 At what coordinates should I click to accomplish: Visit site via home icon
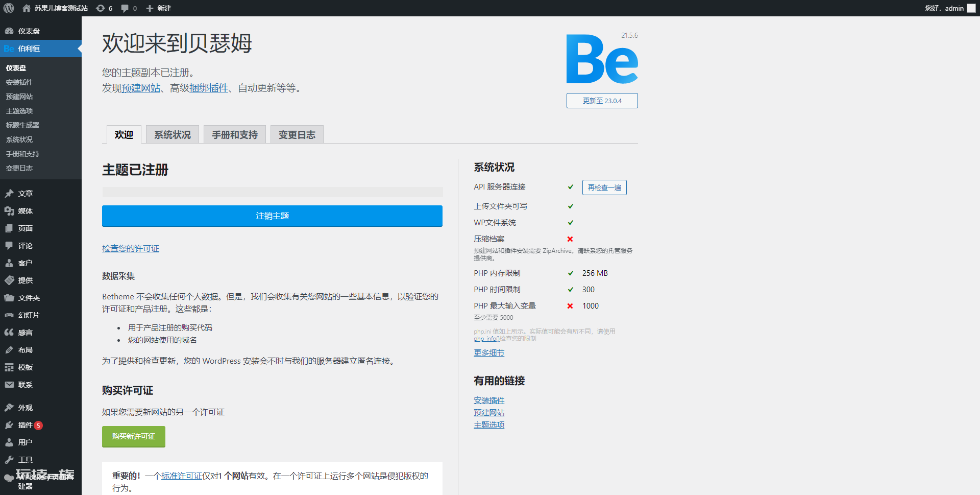[27, 8]
